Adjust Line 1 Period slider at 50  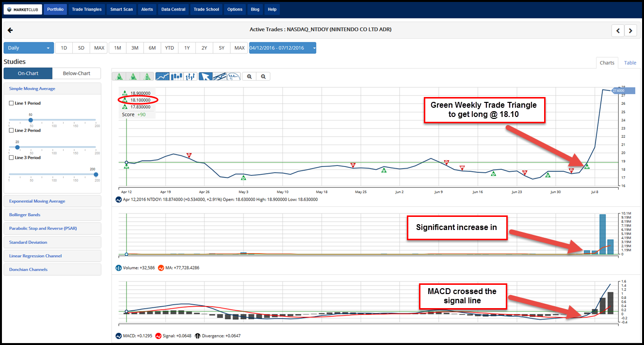point(31,120)
